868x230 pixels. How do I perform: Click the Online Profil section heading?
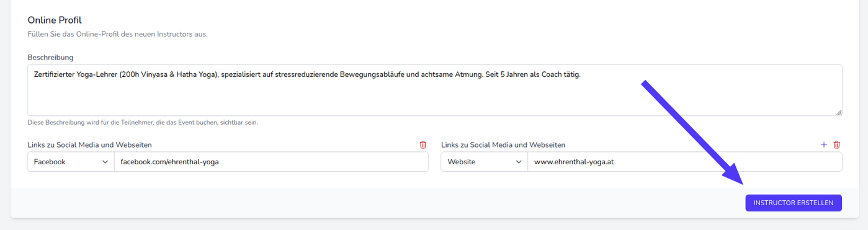pyautogui.click(x=55, y=20)
